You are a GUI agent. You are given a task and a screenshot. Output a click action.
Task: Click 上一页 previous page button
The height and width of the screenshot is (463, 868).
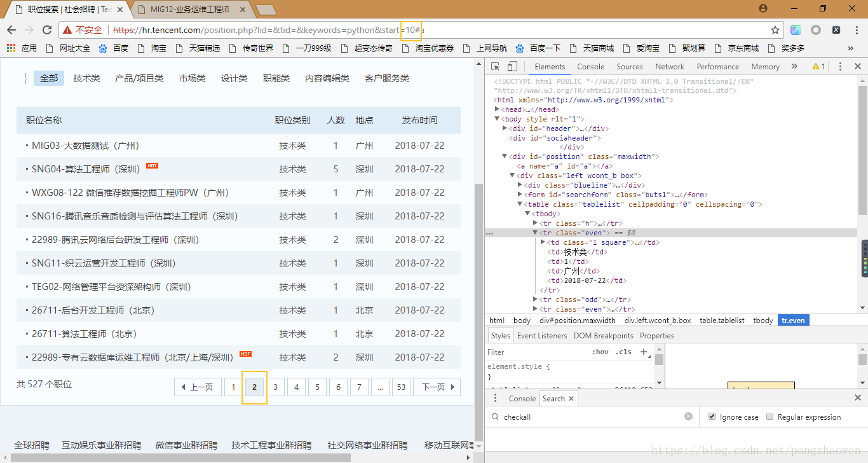(x=198, y=387)
